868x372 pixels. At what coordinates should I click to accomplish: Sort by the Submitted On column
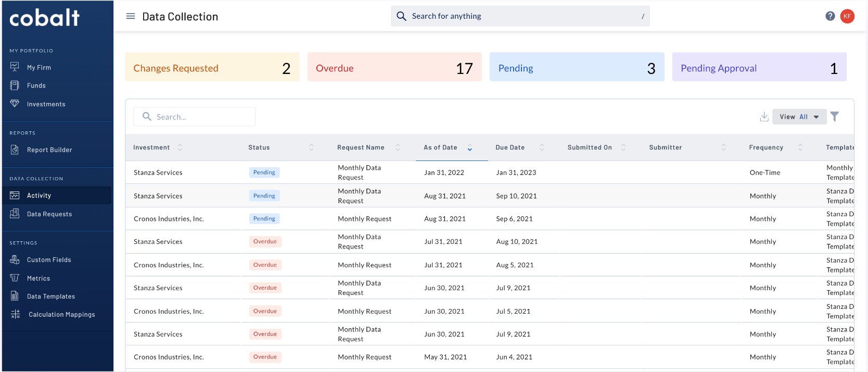[623, 147]
